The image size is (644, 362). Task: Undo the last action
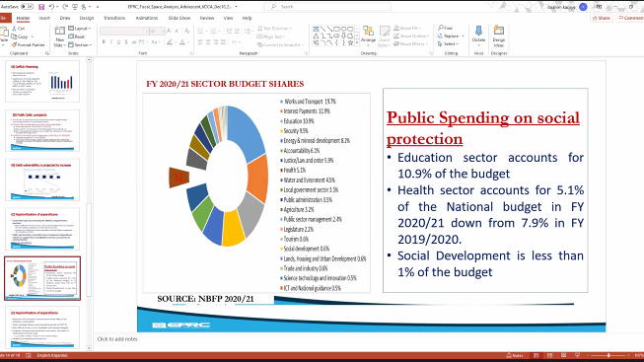click(51, 7)
